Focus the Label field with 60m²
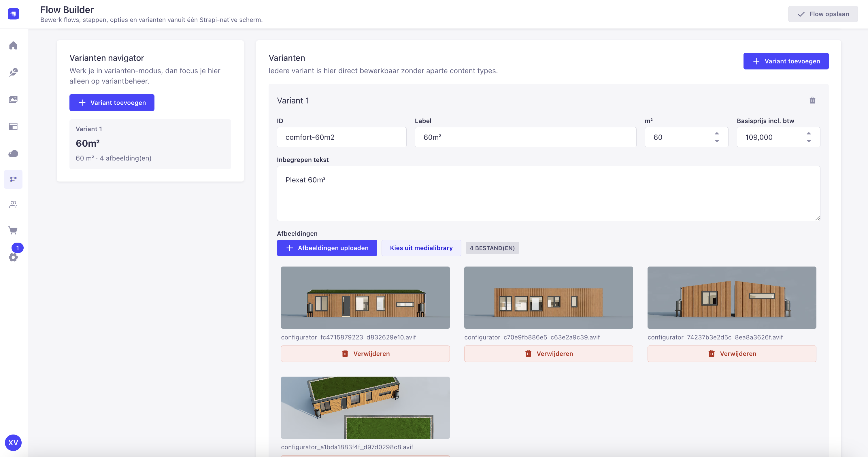868x457 pixels. 525,137
